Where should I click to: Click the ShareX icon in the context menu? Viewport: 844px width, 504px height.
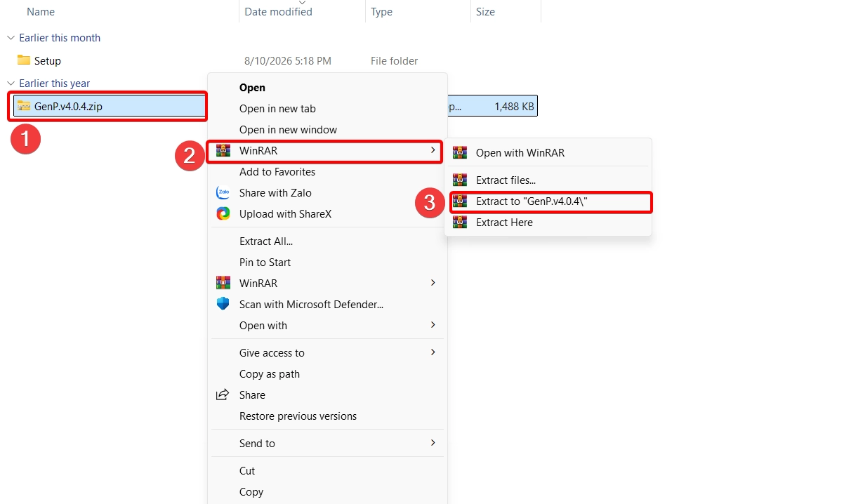coord(223,213)
